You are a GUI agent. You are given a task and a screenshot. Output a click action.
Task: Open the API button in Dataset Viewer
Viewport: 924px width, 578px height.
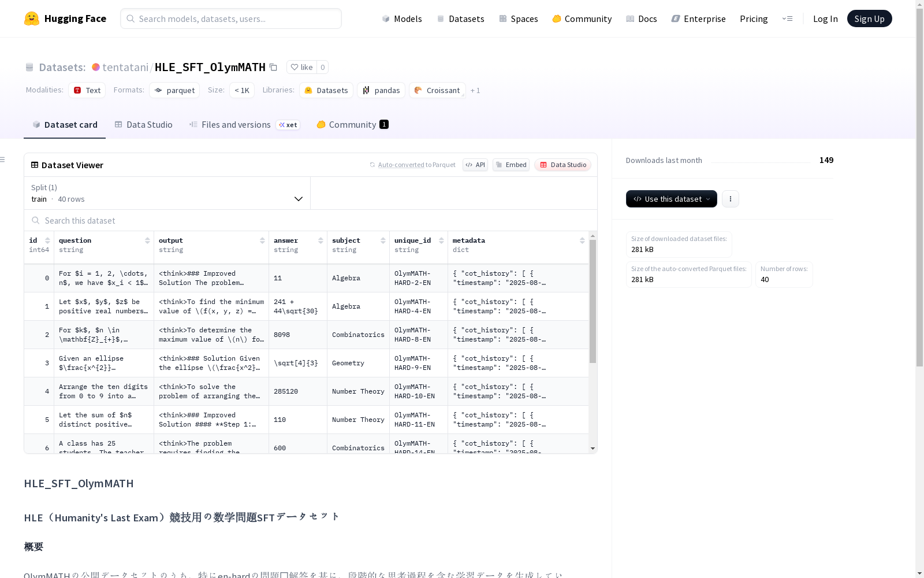(475, 165)
